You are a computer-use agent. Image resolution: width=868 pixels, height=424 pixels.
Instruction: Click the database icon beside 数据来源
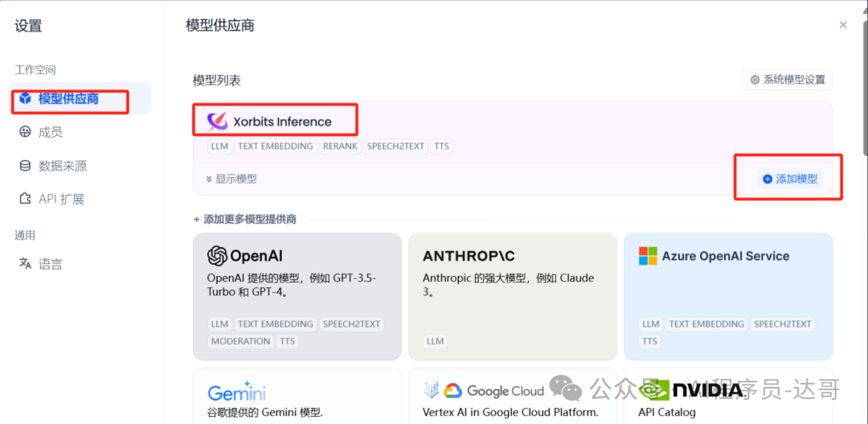[25, 166]
